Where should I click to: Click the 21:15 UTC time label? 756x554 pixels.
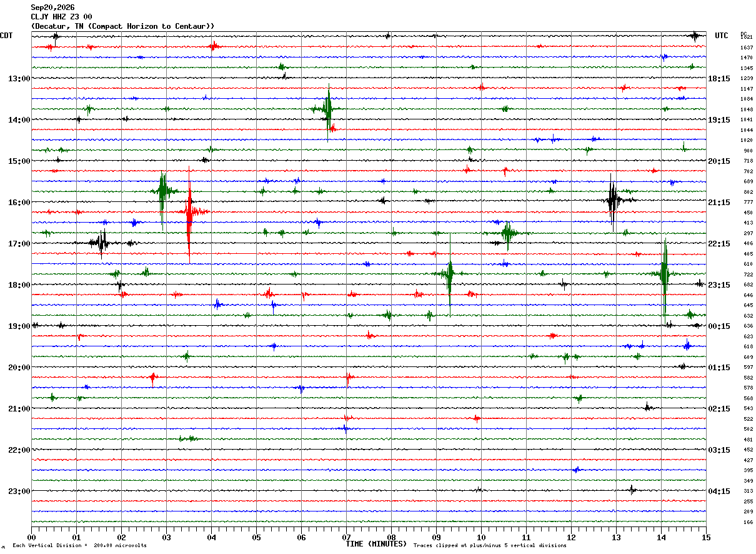(719, 203)
